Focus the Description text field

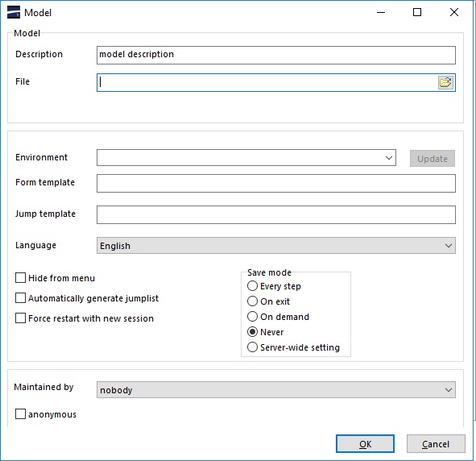tap(276, 55)
